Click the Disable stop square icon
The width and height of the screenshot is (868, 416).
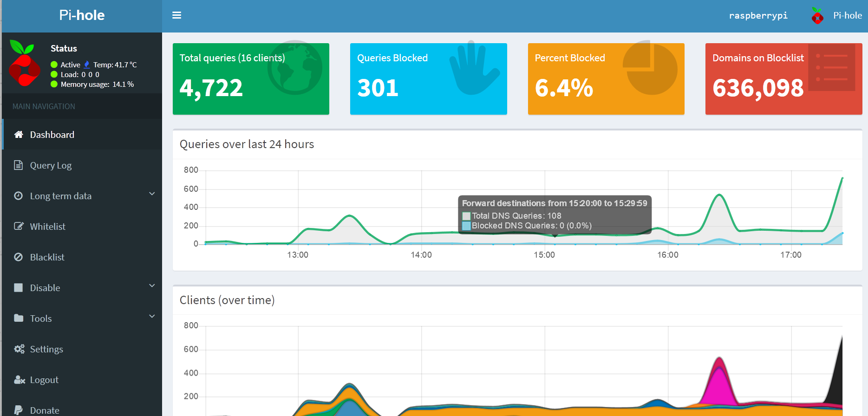(x=18, y=288)
